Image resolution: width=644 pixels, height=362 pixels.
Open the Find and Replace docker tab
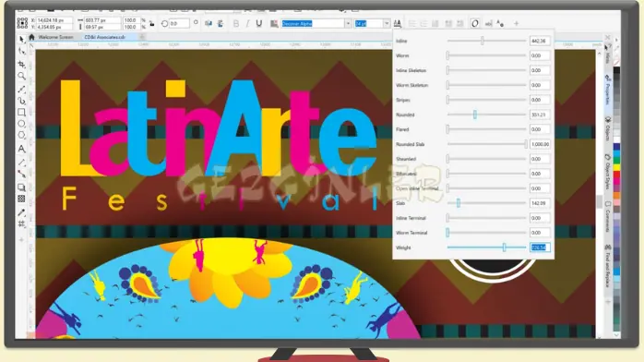[607, 265]
